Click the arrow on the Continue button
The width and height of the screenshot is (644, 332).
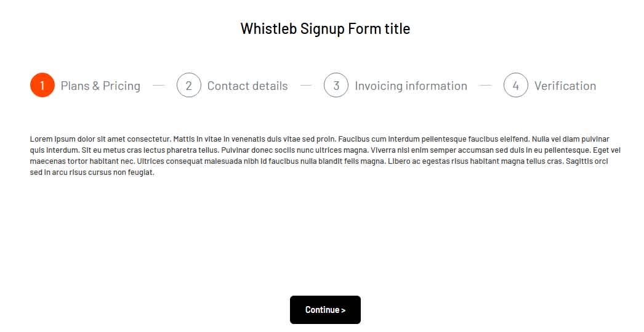343,310
